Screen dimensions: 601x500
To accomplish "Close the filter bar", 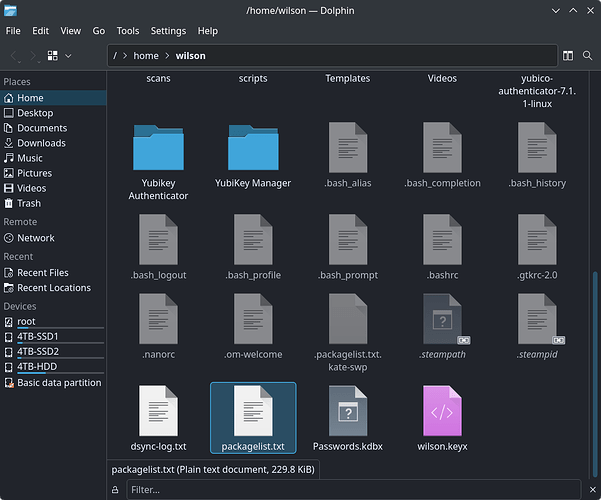I will click(x=592, y=490).
